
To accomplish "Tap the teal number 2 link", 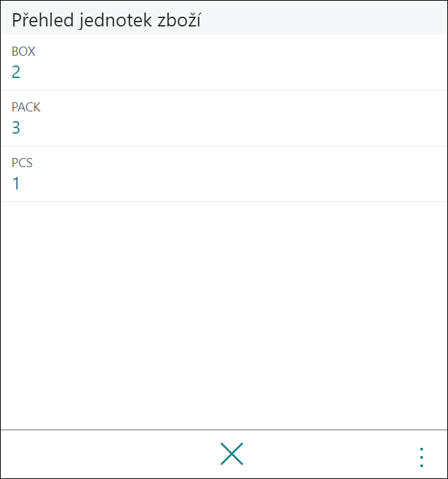I will point(16,72).
